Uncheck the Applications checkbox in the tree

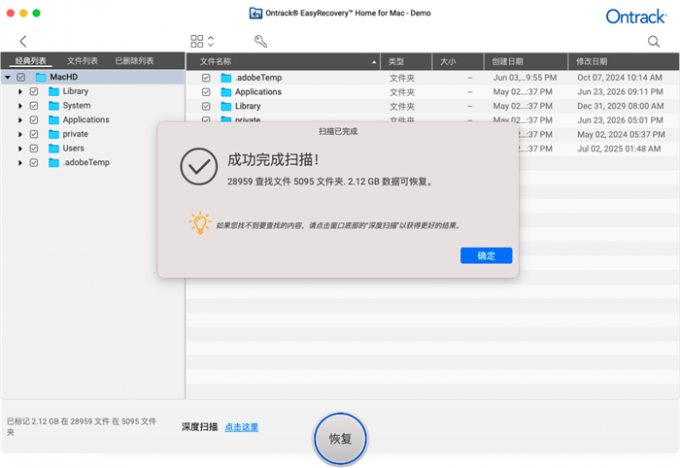[x=34, y=120]
